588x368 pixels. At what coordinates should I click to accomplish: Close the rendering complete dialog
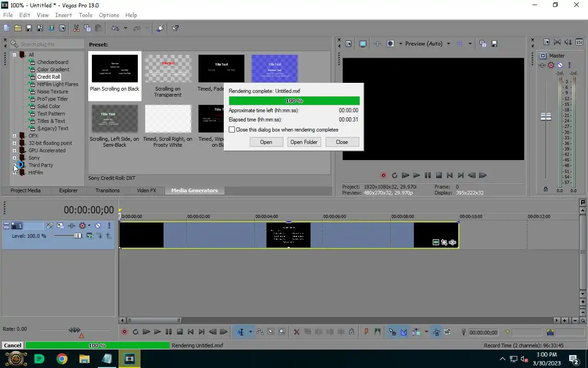tap(342, 142)
